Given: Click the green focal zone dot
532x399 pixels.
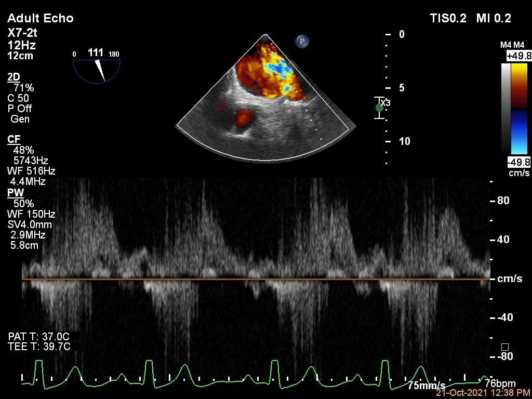Looking at the screenshot, I should [x=380, y=108].
